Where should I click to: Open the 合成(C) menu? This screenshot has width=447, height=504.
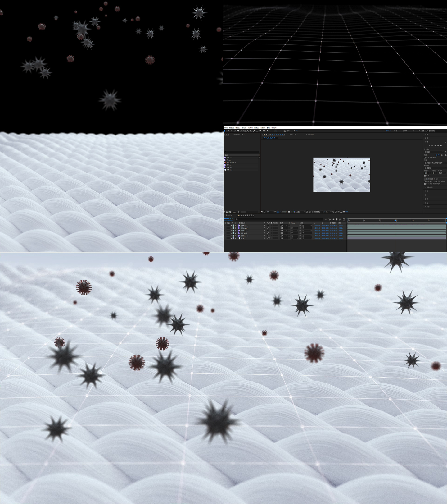(238, 128)
